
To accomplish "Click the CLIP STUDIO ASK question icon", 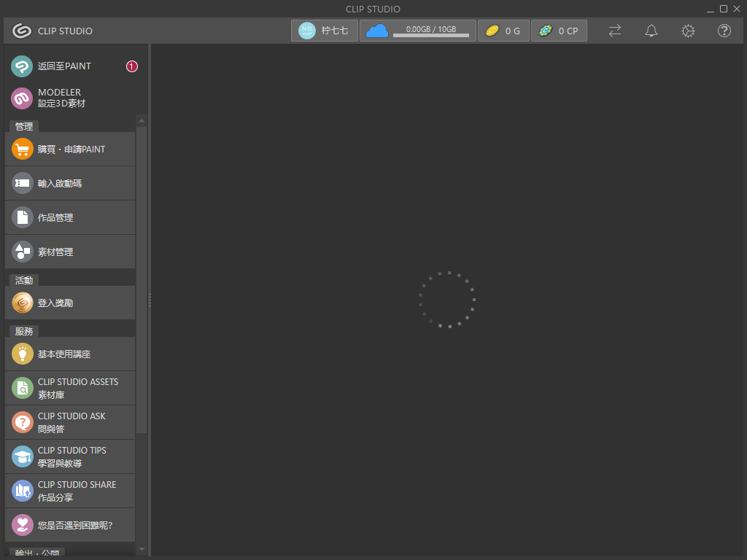I will [23, 422].
